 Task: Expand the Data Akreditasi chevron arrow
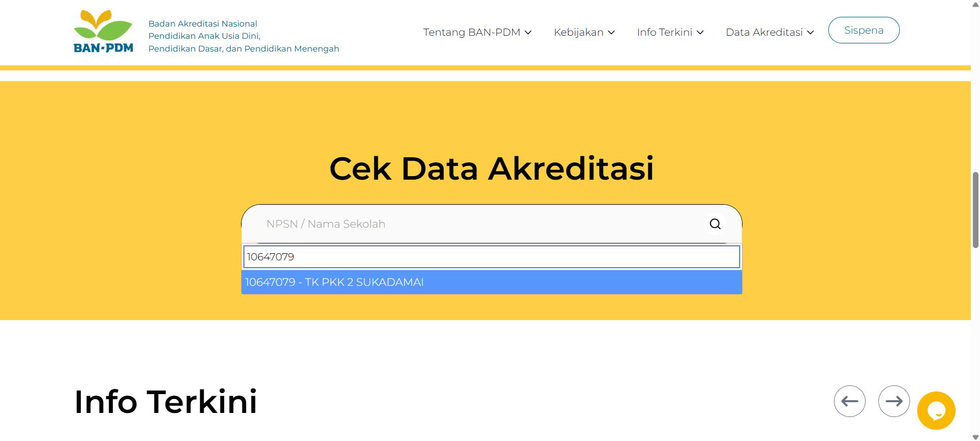pyautogui.click(x=810, y=33)
